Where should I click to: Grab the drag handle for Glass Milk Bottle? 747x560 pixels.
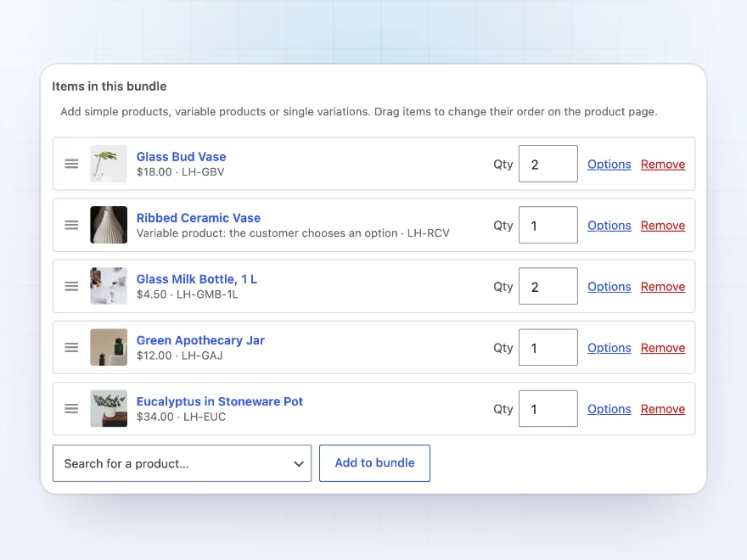coord(71,286)
